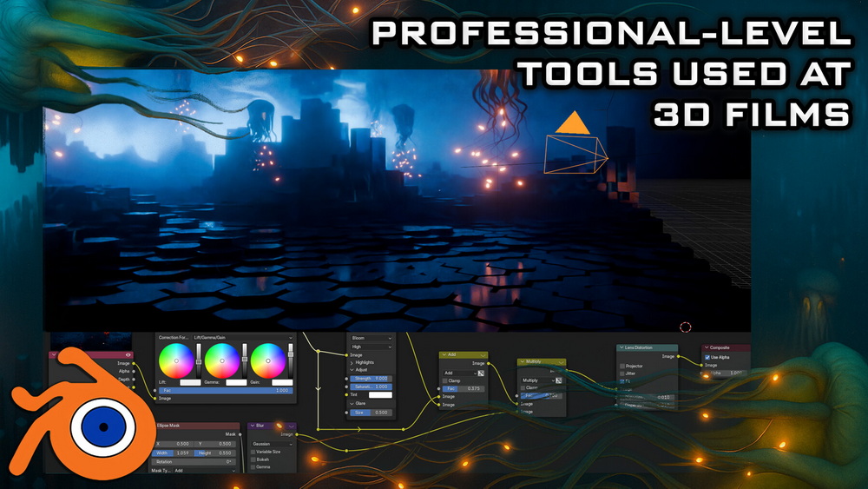Enable Jitter in Lens Distortion node
868x489 pixels.
point(622,373)
